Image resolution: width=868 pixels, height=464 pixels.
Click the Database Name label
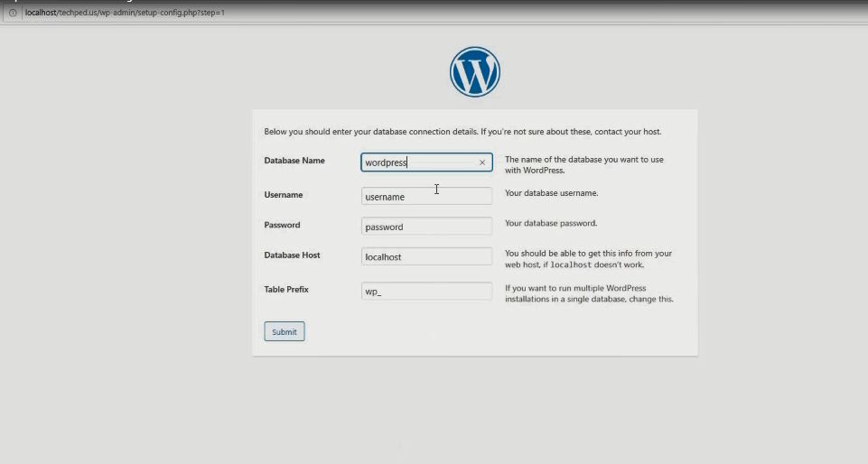pos(294,161)
